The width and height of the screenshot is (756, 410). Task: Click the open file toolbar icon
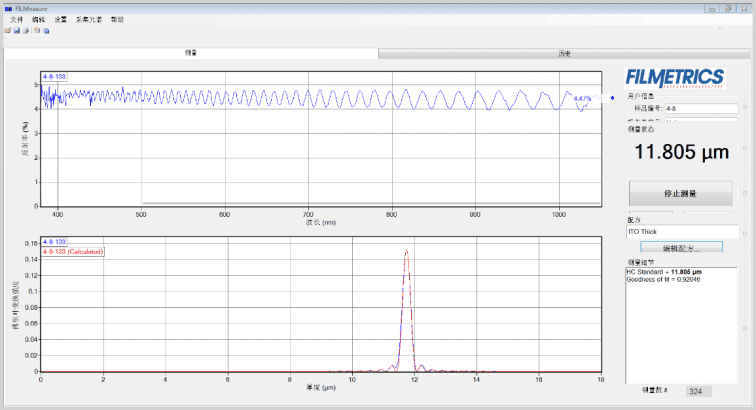(8, 30)
